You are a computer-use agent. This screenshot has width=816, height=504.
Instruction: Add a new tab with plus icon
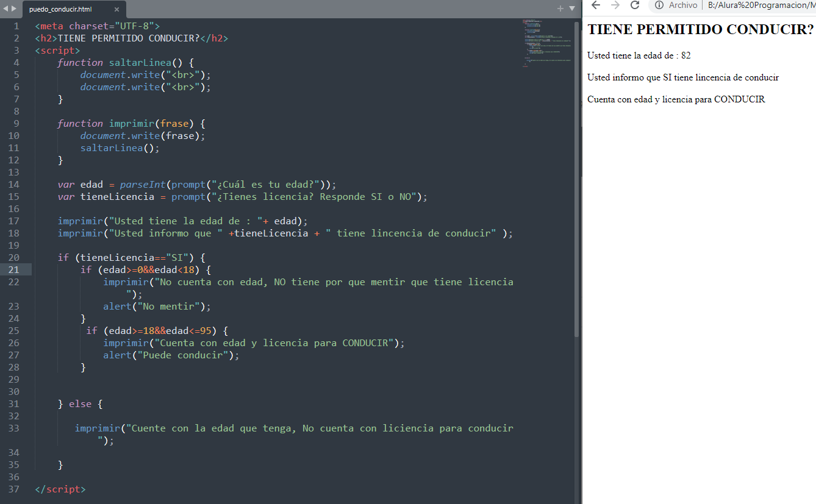560,9
